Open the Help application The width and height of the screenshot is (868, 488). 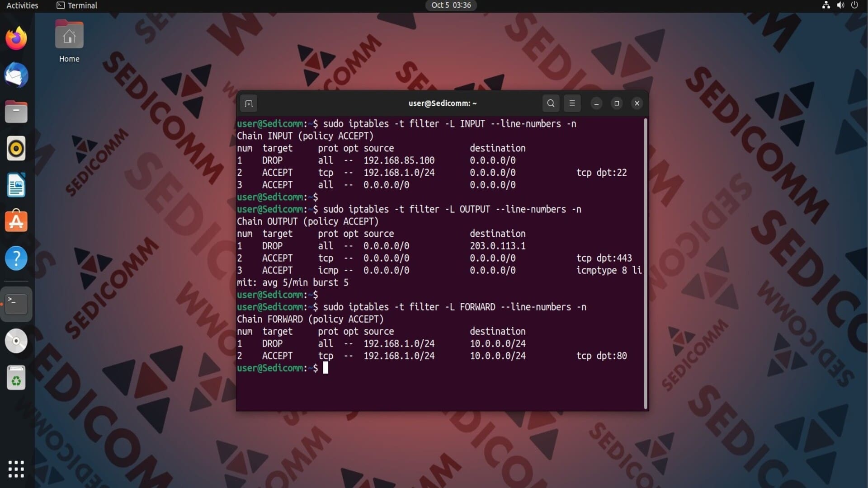tap(16, 258)
